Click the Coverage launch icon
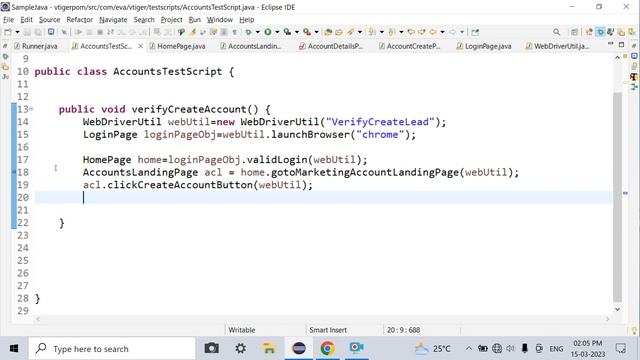The width and height of the screenshot is (640, 360). pyautogui.click(x=287, y=32)
